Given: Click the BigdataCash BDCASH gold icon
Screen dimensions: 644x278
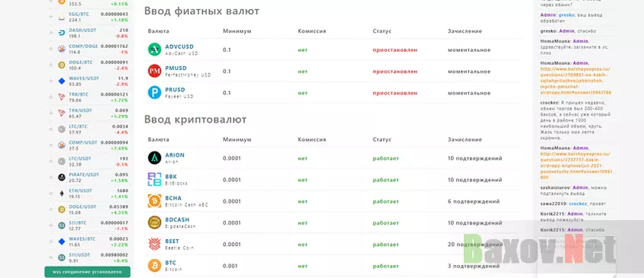Looking at the screenshot, I should [154, 222].
